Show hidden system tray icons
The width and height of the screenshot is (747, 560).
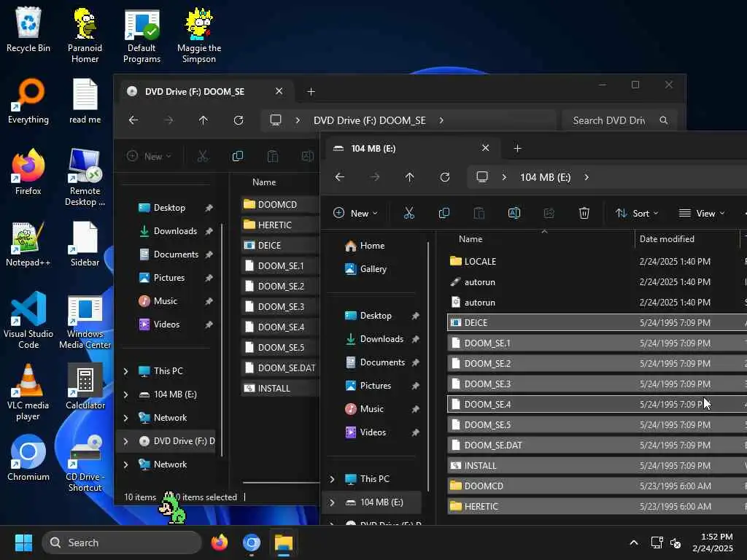(x=634, y=542)
